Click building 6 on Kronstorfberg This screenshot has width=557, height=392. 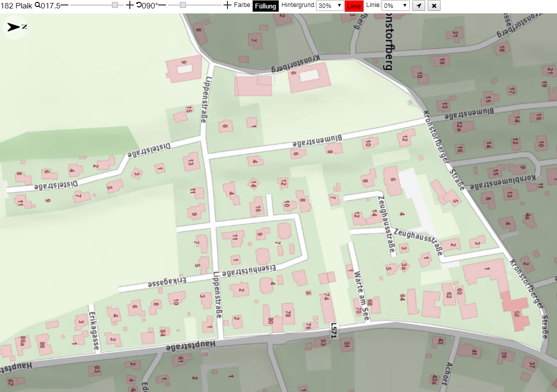[309, 77]
